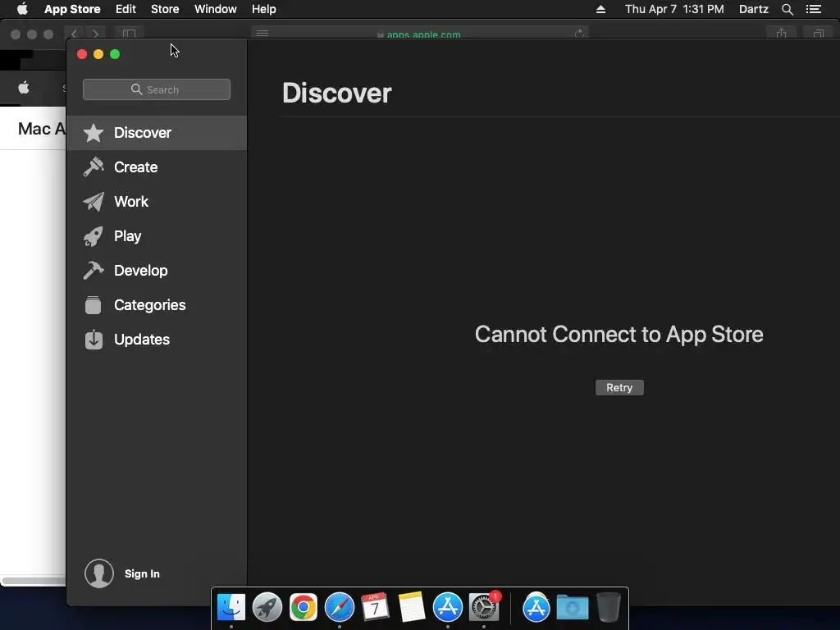Open System Preferences with badge in Dock
840x630 pixels.
[484, 608]
